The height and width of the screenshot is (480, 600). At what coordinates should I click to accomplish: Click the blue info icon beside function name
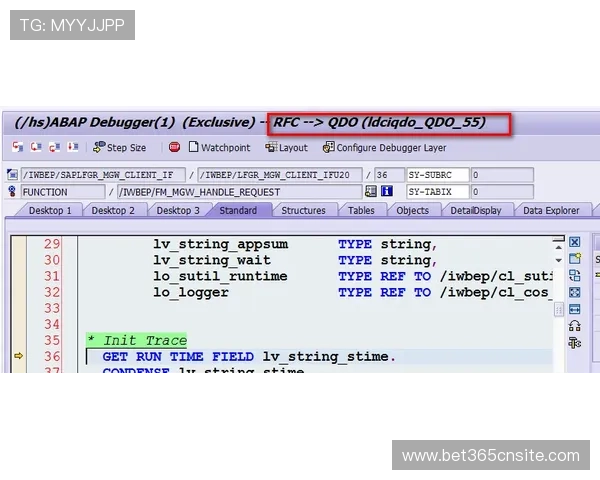(x=387, y=191)
